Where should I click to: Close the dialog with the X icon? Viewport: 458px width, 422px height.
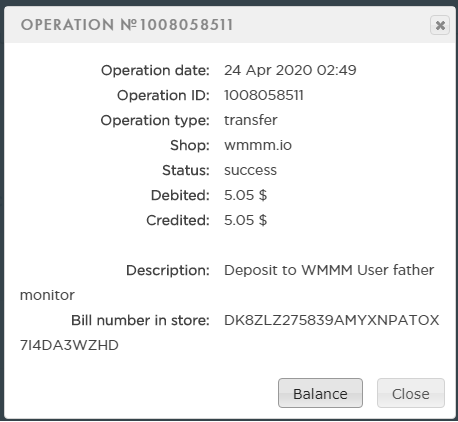click(x=440, y=25)
